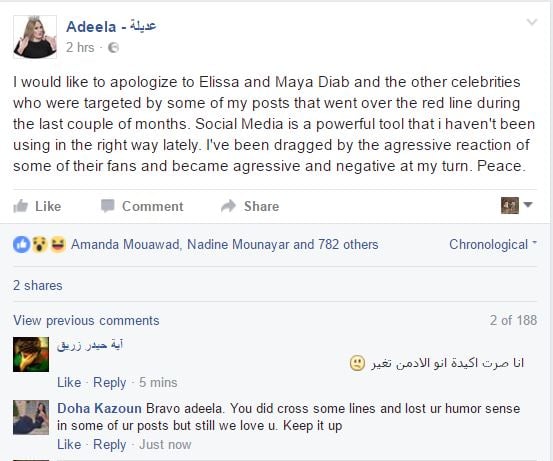553x461 pixels.
Task: Click the thumbs-up Like icon on post
Action: pyautogui.click(x=20, y=206)
